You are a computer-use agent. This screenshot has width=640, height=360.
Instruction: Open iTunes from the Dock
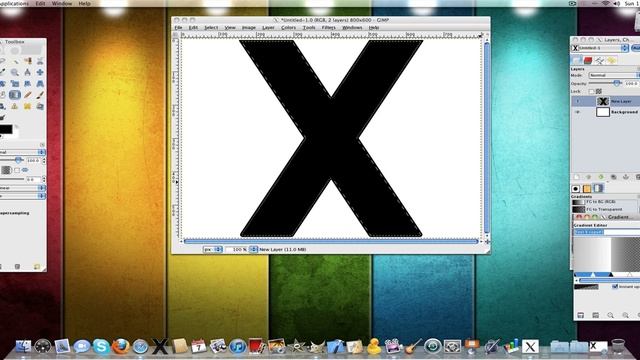[238, 347]
